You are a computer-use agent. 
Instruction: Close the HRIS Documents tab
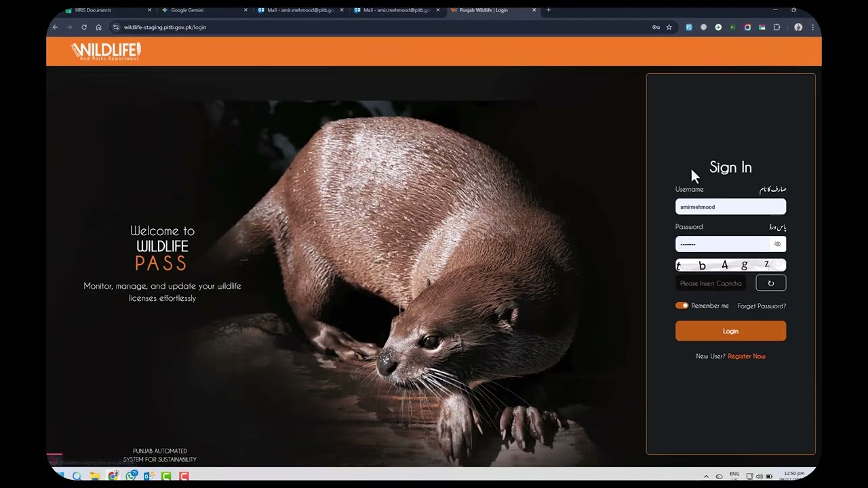pos(149,10)
